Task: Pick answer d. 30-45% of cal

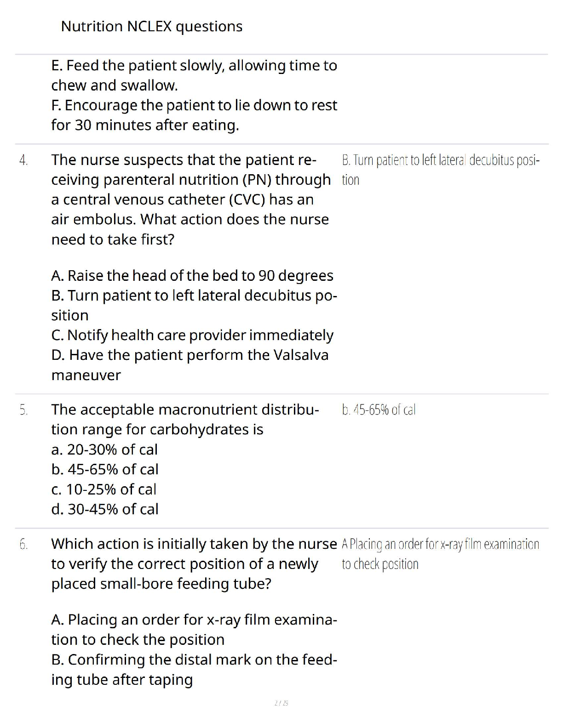Action: click(x=105, y=509)
